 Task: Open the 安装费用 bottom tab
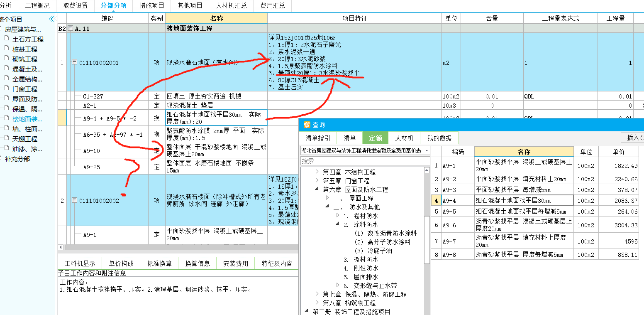click(236, 263)
